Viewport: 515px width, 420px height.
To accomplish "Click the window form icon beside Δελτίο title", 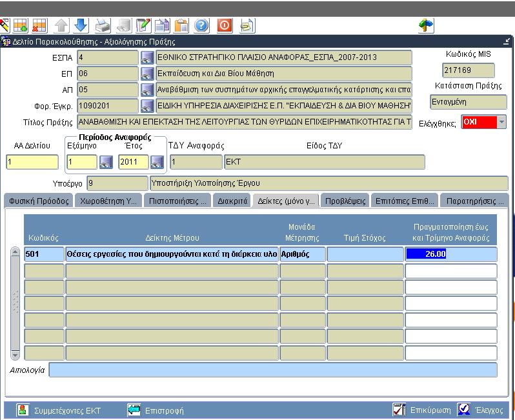I will point(6,42).
